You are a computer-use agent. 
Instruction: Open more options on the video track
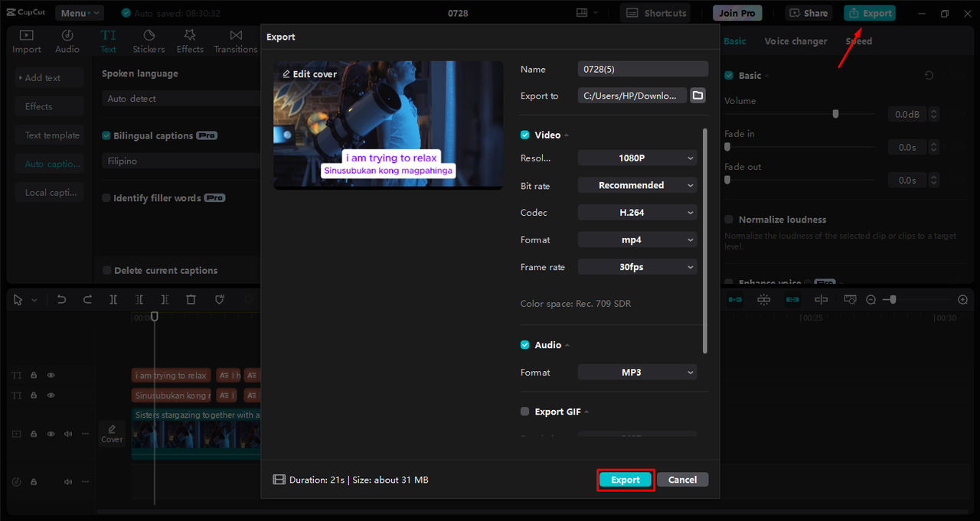click(85, 434)
